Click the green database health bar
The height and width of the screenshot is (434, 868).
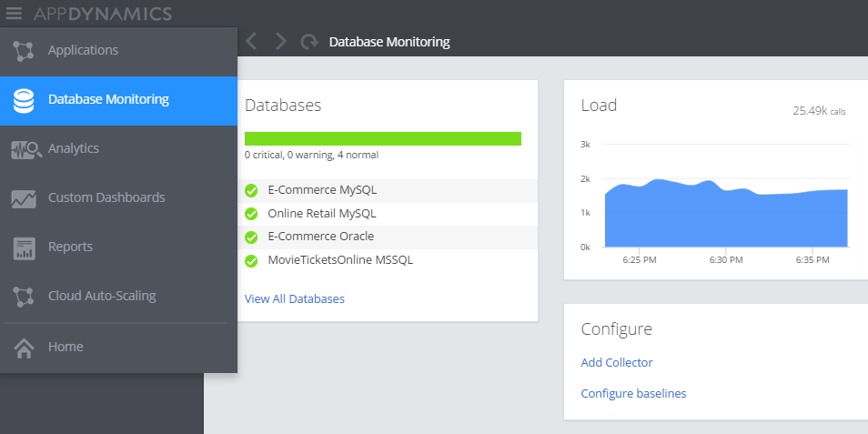[382, 138]
